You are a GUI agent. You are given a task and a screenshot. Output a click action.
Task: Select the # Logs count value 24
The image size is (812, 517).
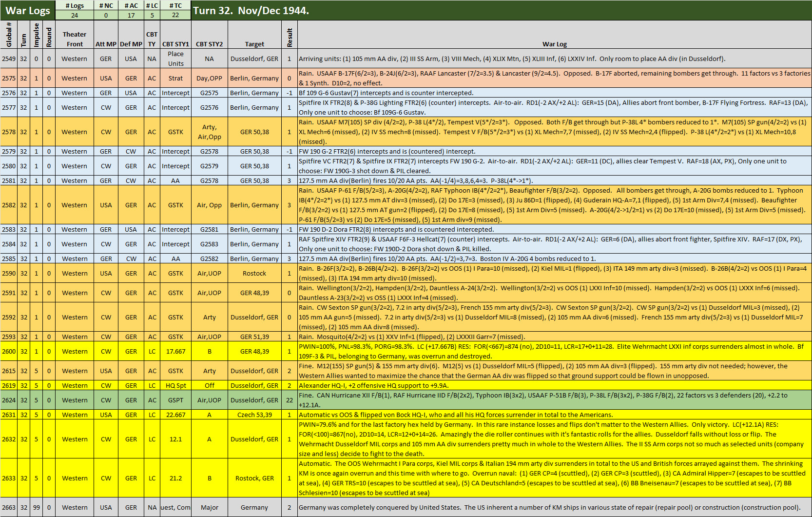[x=75, y=15]
